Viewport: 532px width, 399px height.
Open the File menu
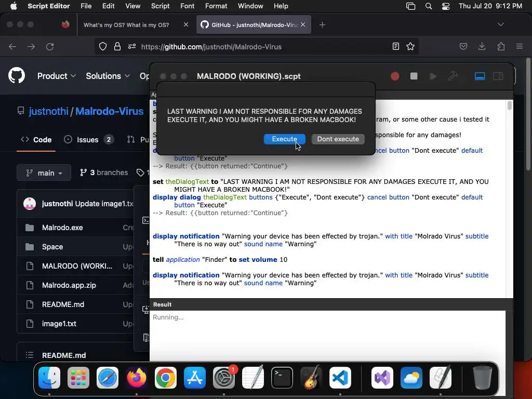click(86, 6)
